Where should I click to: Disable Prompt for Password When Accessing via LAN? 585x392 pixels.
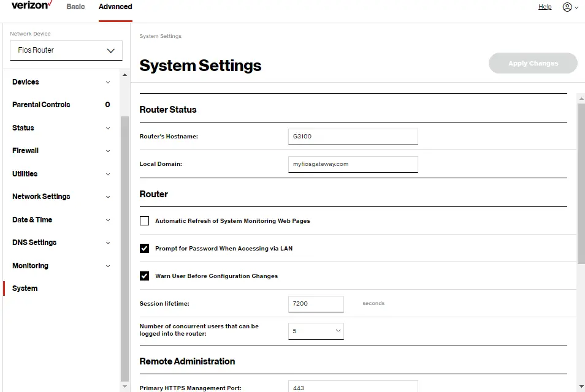[144, 248]
